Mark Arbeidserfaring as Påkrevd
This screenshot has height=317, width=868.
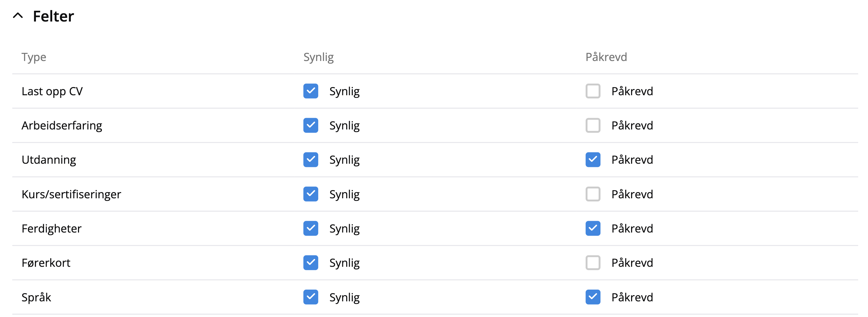(593, 125)
